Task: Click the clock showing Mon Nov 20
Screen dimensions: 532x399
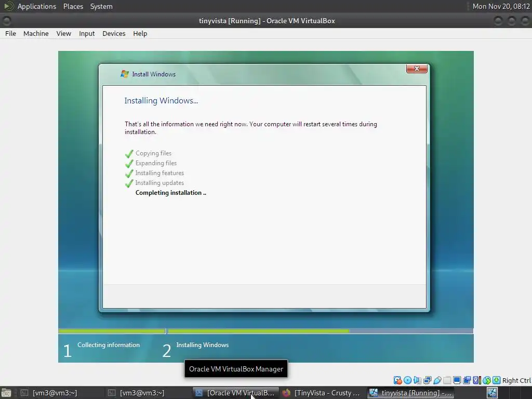Action: (x=501, y=6)
